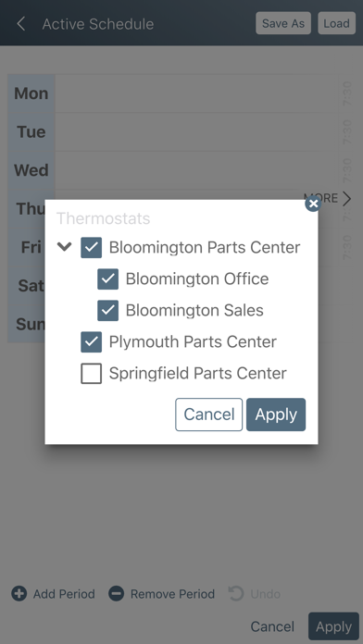Select the Mon row in the schedule
This screenshot has width=363, height=644.
[172, 93]
